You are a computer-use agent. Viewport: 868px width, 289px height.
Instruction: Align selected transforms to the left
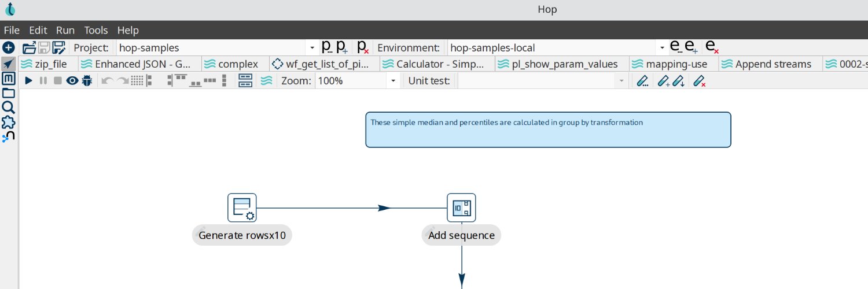click(x=150, y=81)
